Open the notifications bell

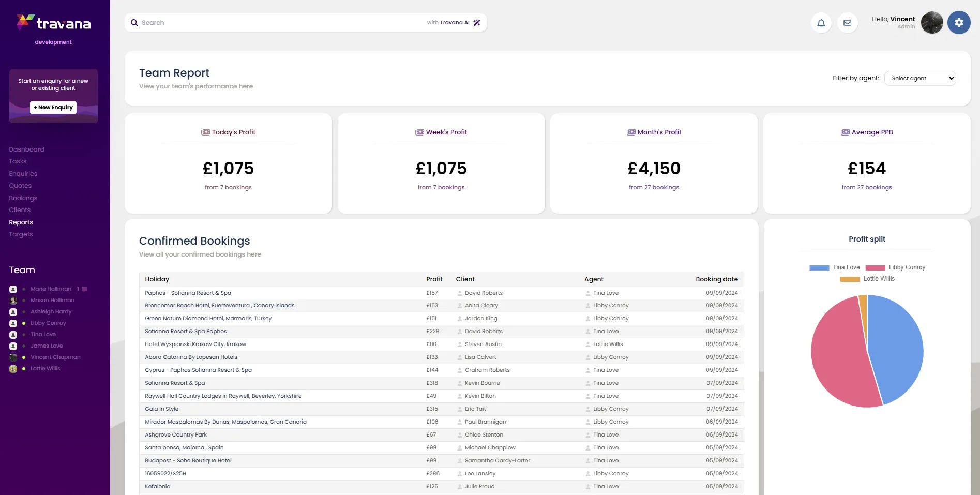coord(821,23)
